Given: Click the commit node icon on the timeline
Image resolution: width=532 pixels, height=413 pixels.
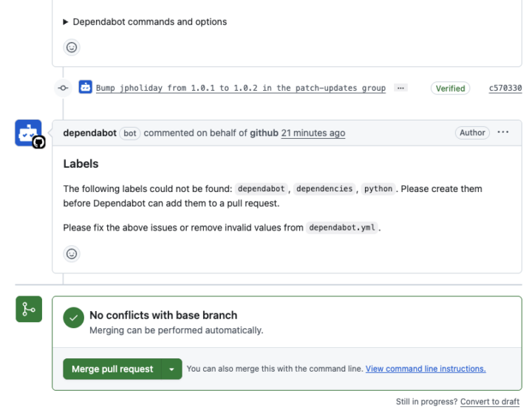Looking at the screenshot, I should pos(63,88).
